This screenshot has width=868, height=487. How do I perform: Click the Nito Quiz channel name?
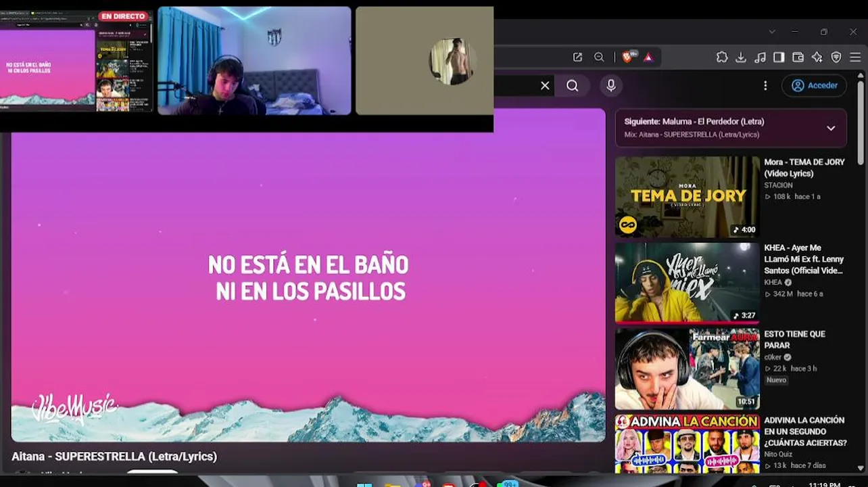point(779,455)
